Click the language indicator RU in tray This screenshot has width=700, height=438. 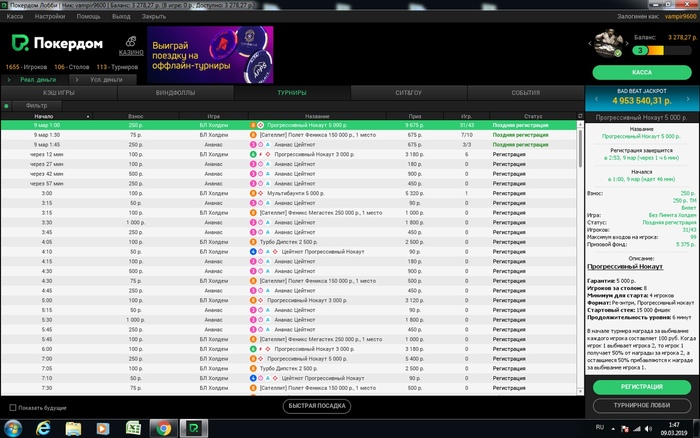click(x=600, y=427)
